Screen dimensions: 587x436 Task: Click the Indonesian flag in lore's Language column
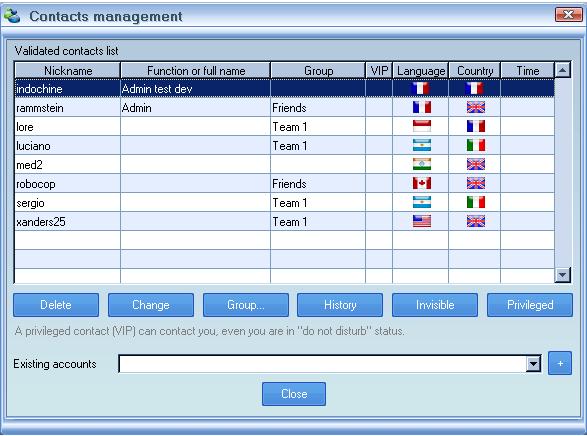coord(422,126)
